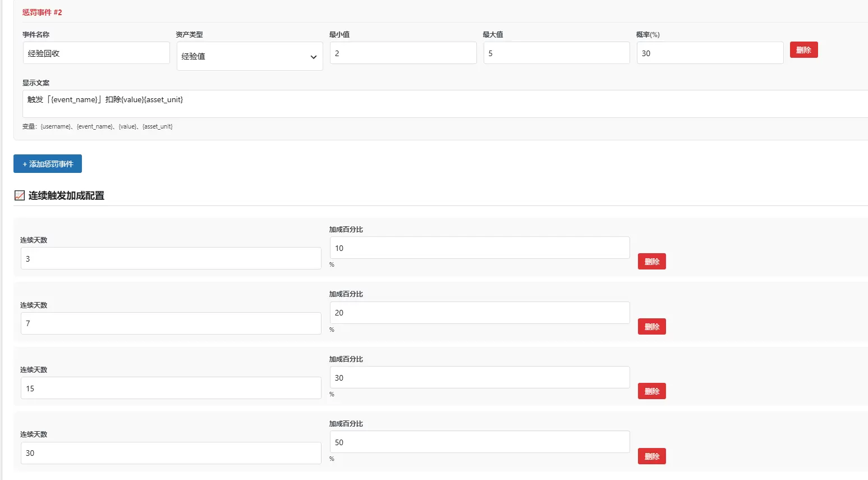Click the 显示文案 label

[x=36, y=83]
